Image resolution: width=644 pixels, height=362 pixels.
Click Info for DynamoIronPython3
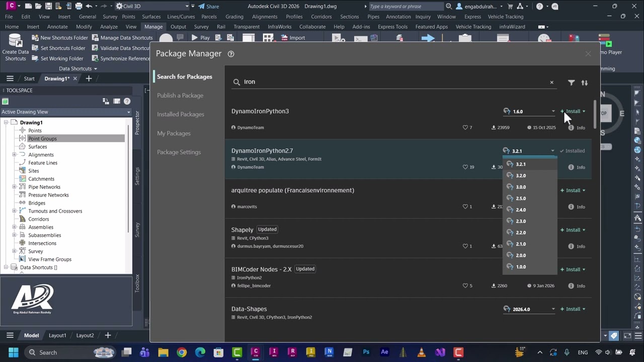pos(577,128)
